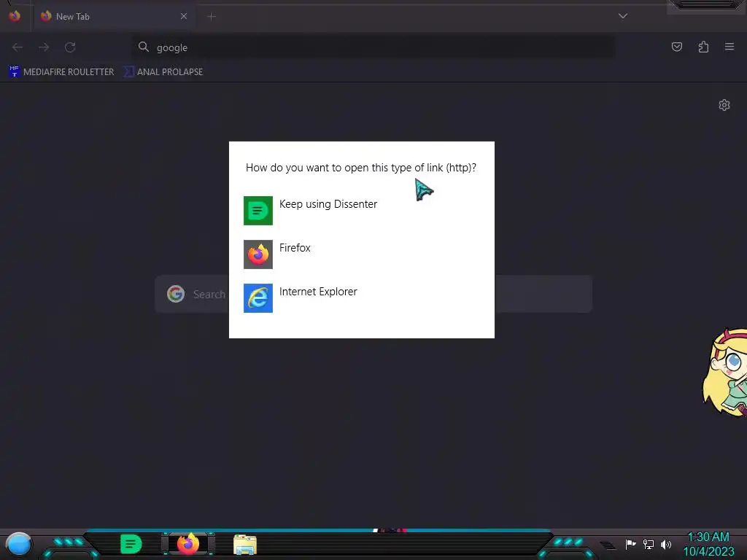Open the Pocket save icon

(x=676, y=47)
